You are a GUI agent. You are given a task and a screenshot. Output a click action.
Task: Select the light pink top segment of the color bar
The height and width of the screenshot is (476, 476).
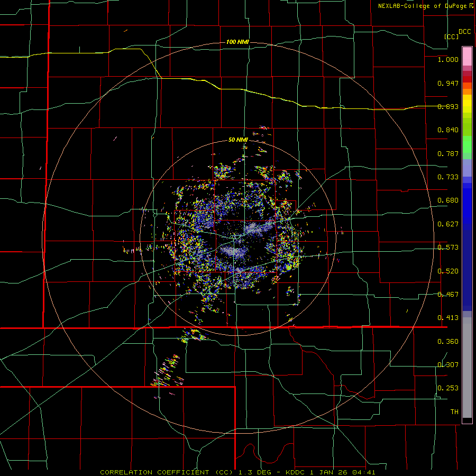pyautogui.click(x=467, y=57)
